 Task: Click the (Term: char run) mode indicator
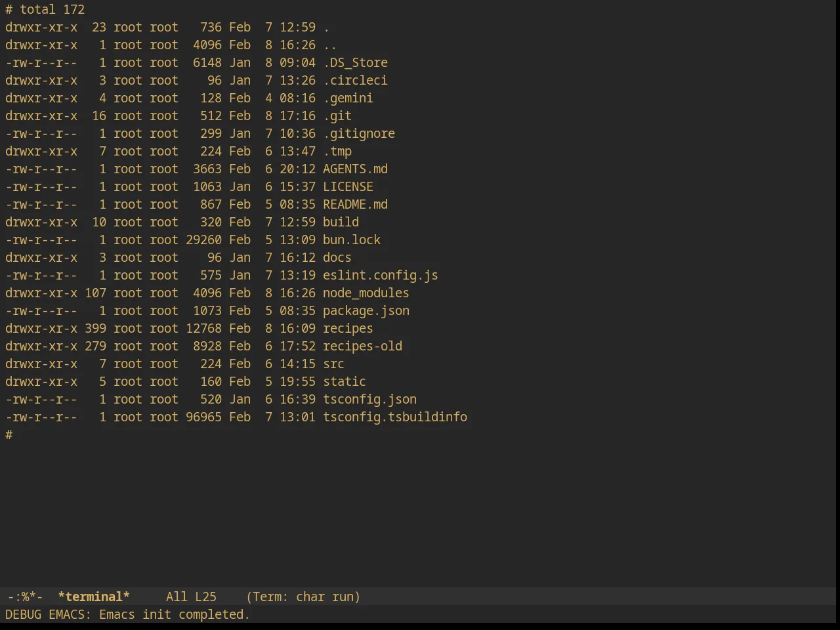303,597
